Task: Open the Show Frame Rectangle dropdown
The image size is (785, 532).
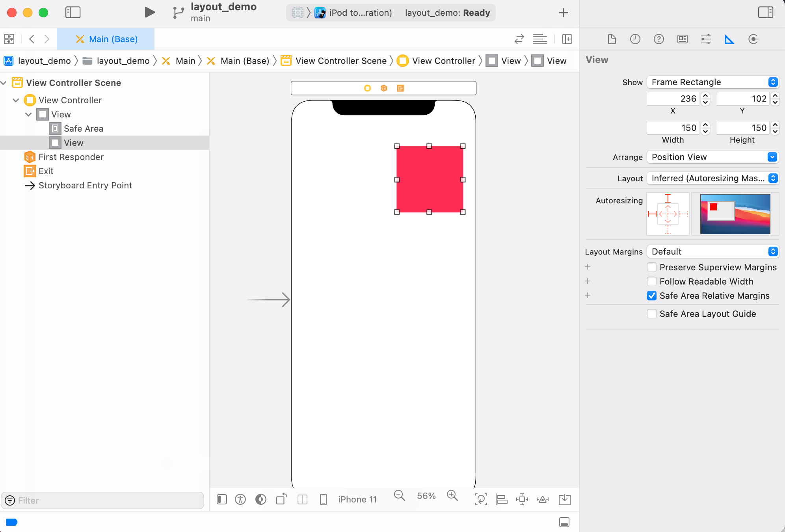Action: tap(712, 82)
